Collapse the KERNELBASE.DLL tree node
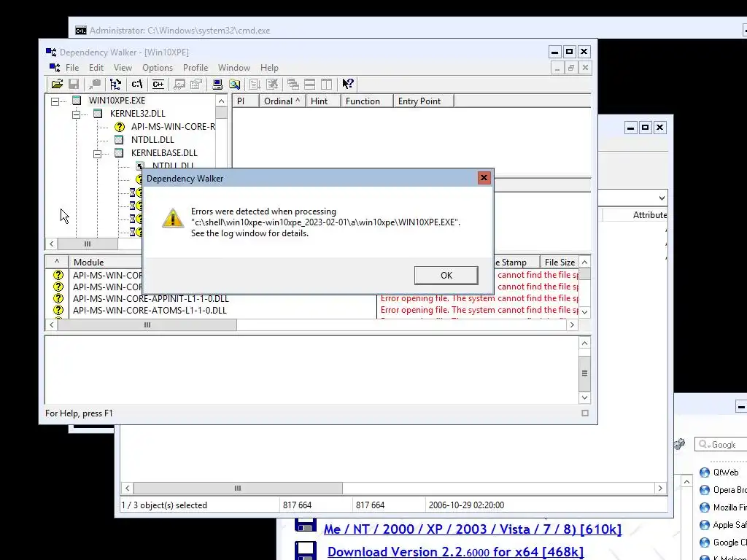This screenshot has height=560, width=747. [97, 155]
